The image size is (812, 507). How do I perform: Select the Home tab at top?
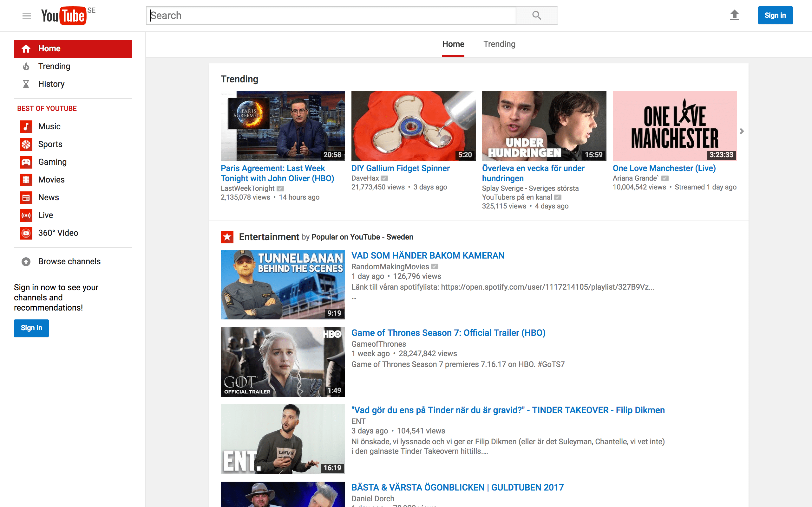coord(453,44)
